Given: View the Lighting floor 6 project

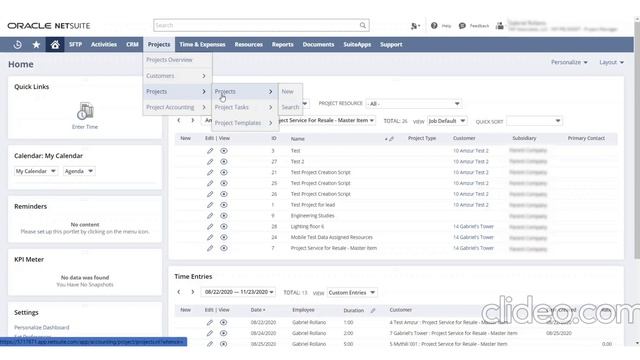Looking at the screenshot, I should point(224,227).
